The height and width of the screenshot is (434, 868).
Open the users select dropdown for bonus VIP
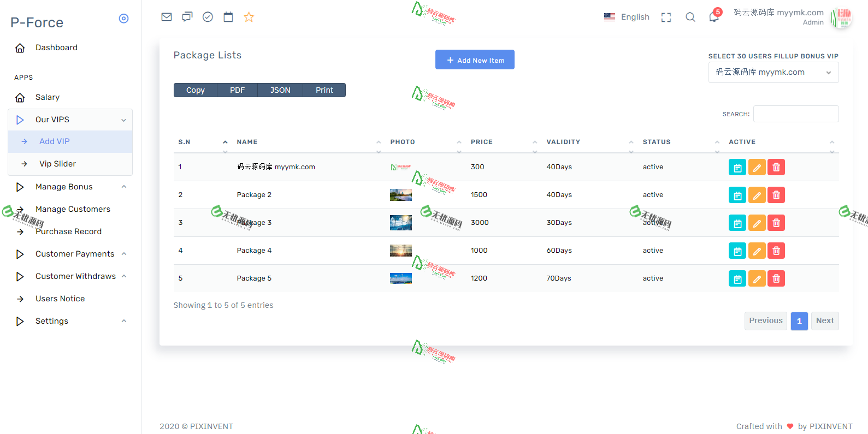(773, 72)
